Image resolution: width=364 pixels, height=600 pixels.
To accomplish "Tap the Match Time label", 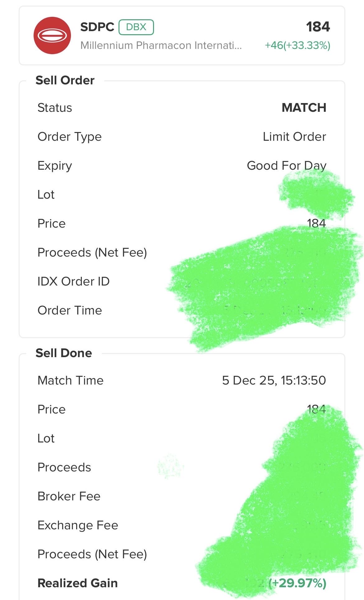I will click(70, 380).
